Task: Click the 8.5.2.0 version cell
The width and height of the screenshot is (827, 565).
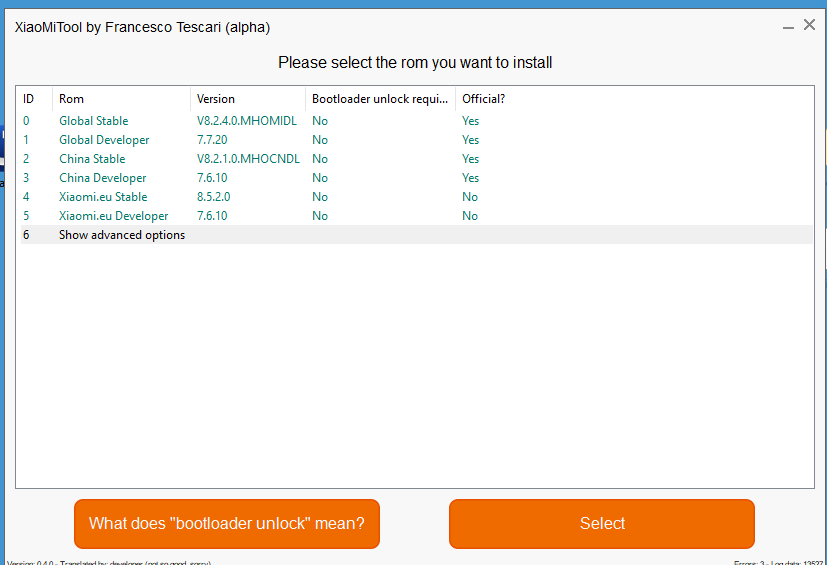Action: 213,197
